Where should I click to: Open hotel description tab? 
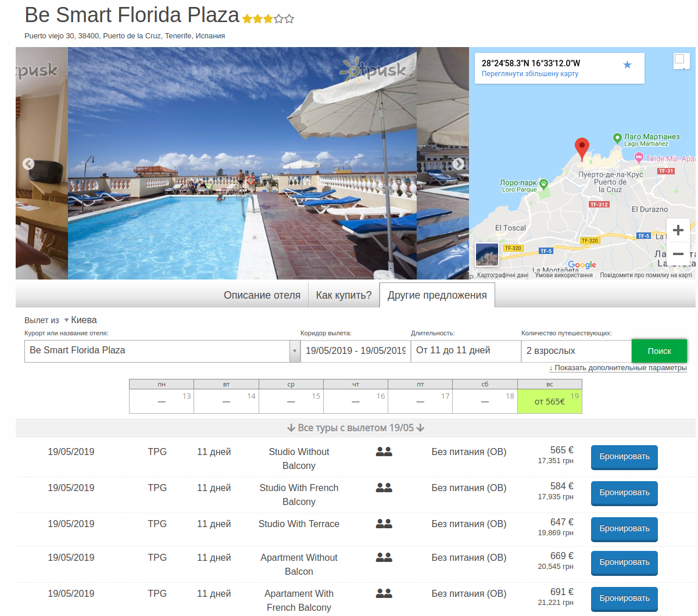[262, 295]
